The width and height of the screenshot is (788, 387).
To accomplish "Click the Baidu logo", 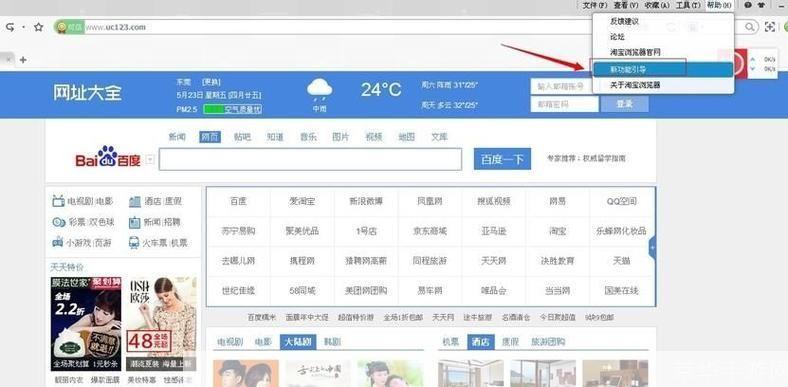I will tap(108, 158).
